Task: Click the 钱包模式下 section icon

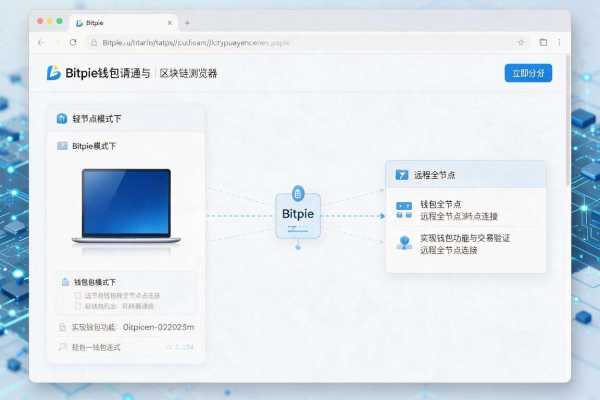Action: point(65,282)
